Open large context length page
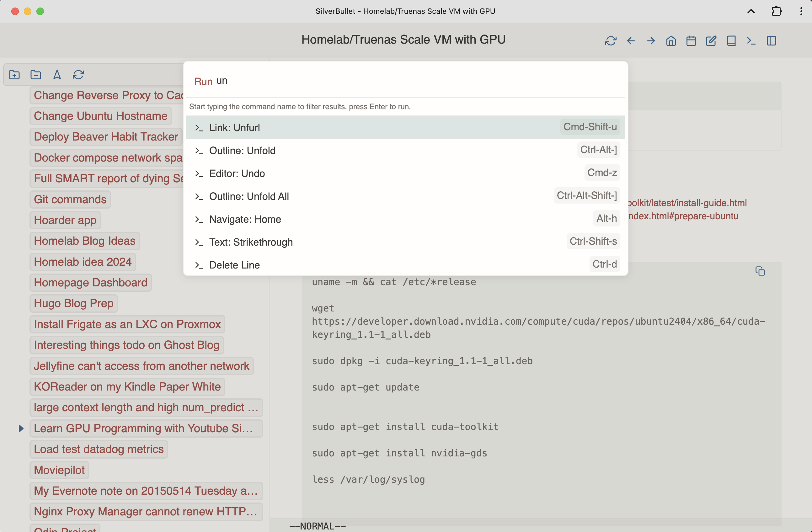 click(x=146, y=407)
